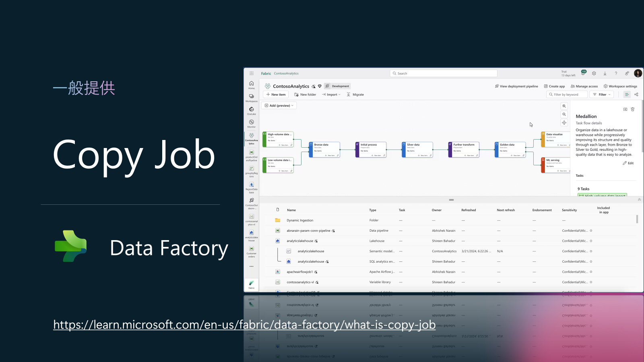Image resolution: width=644 pixels, height=362 pixels.
Task: Open apacheairflowjob1 item
Action: 299,272
